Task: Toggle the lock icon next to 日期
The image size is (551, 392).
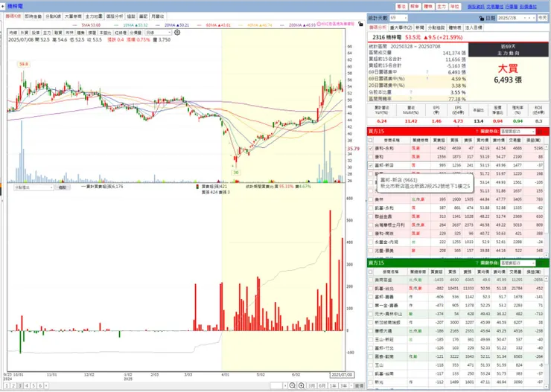Action: tap(482, 18)
